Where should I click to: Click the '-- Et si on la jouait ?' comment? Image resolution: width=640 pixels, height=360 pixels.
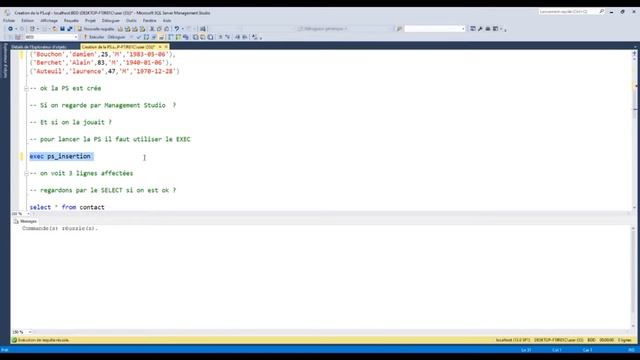pyautogui.click(x=71, y=122)
